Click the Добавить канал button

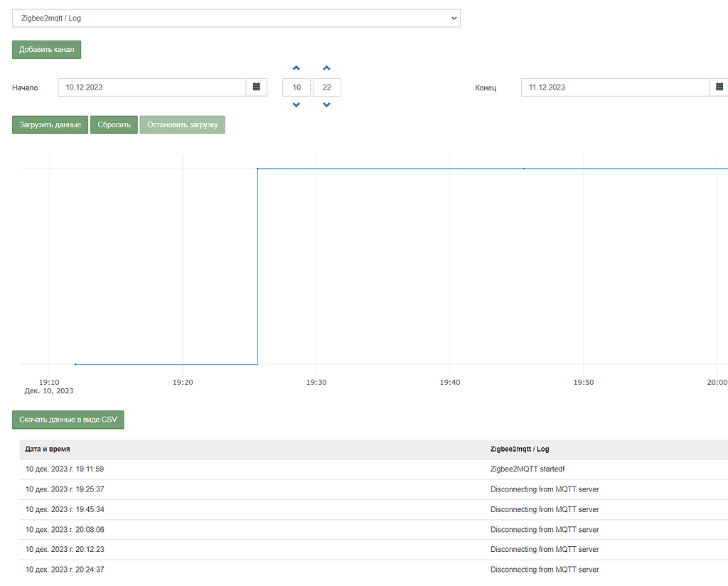click(45, 50)
